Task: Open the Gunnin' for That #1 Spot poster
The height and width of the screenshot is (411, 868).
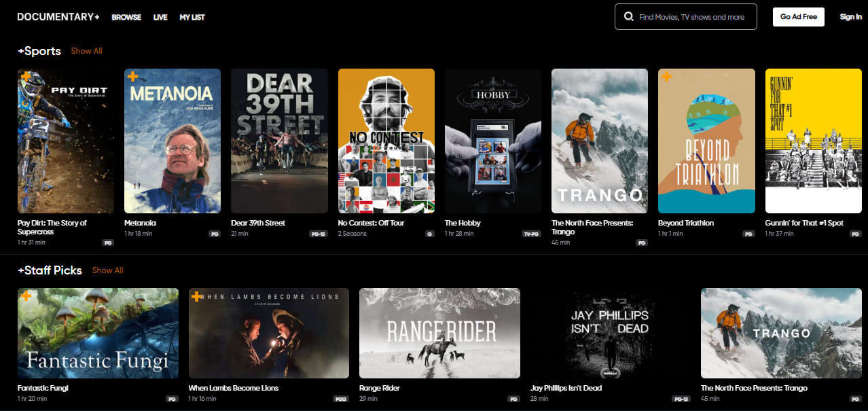Action: (814, 141)
